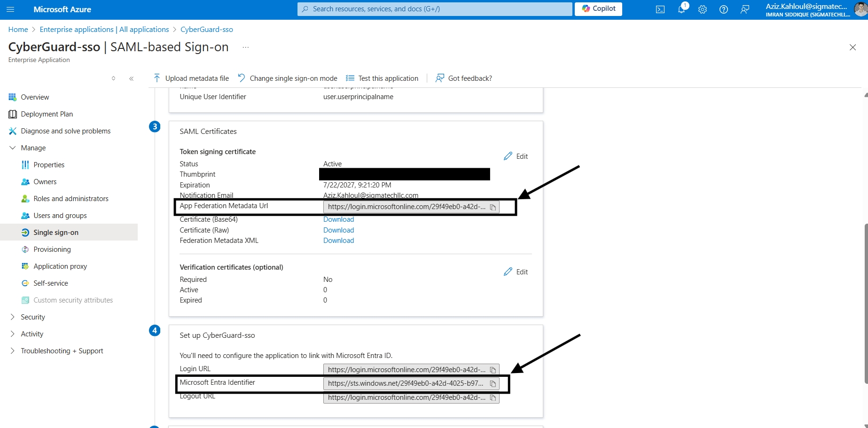The image size is (868, 428).
Task: Open Users and groups in sidebar
Action: 60,216
